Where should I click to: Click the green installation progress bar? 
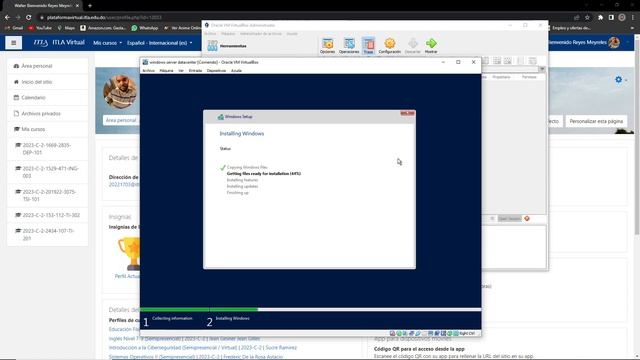pos(199,309)
